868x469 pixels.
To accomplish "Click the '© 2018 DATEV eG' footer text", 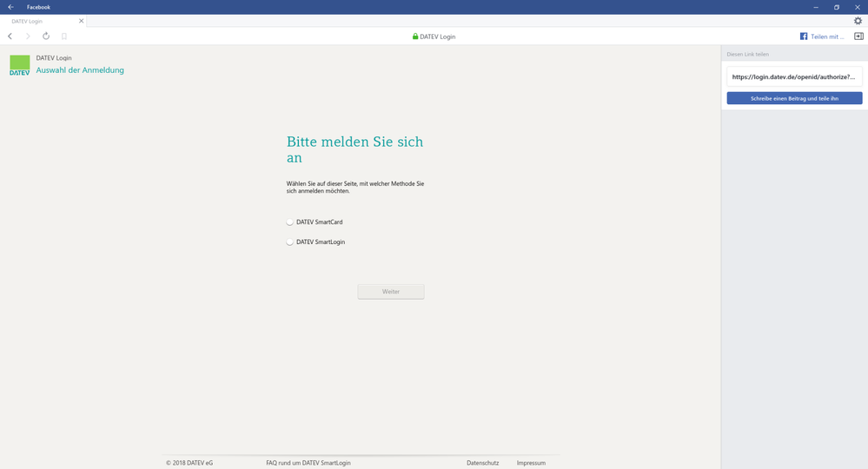I will 189,463.
